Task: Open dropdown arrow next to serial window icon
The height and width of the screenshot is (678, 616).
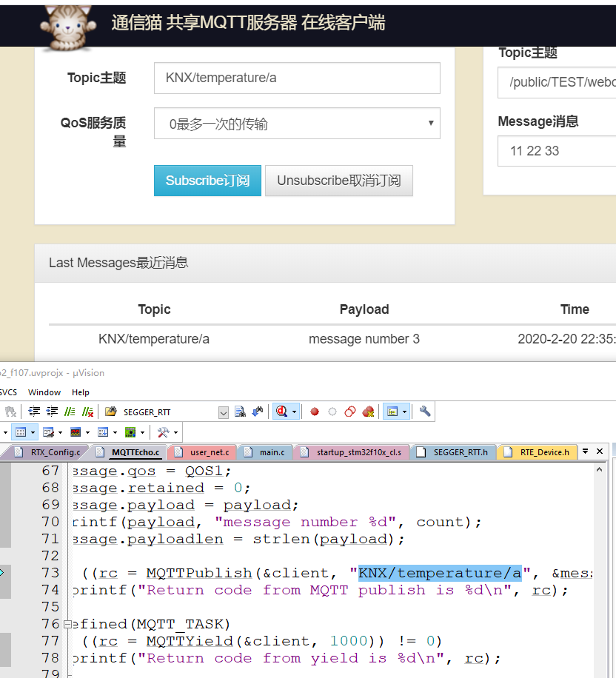Action: click(x=60, y=432)
